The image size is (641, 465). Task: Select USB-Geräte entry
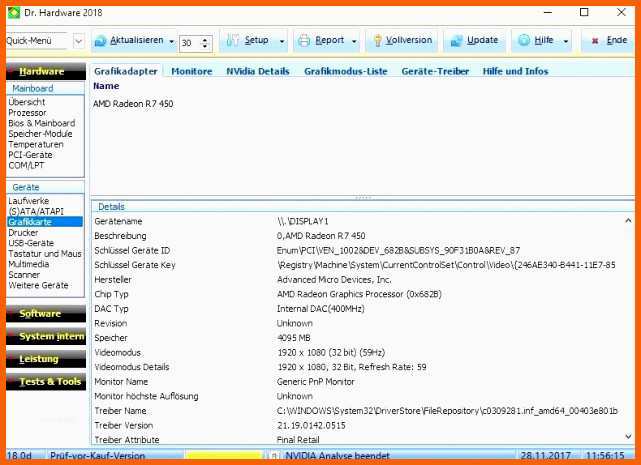(31, 243)
